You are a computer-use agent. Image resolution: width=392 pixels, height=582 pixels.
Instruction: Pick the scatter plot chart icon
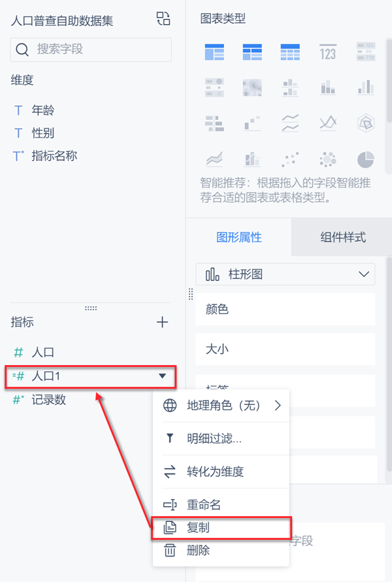(289, 159)
